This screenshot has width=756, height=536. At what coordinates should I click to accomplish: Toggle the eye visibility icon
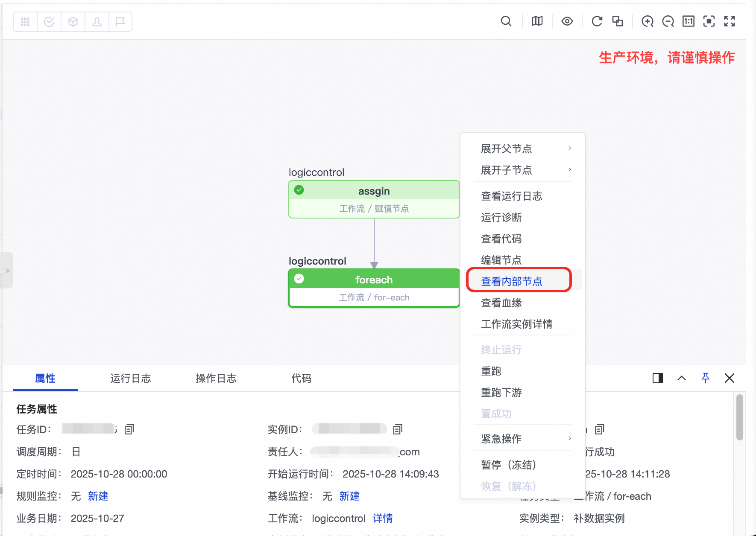pos(567,21)
